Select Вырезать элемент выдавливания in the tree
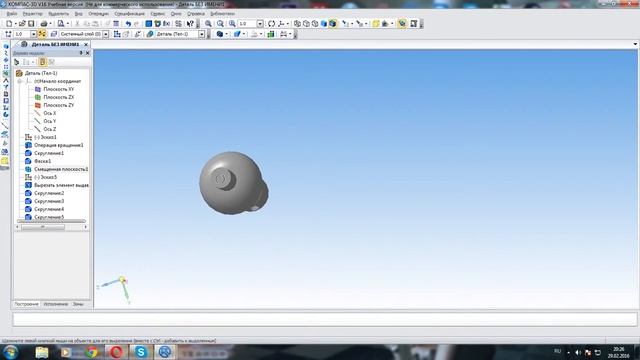The image size is (640, 360). tap(61, 185)
